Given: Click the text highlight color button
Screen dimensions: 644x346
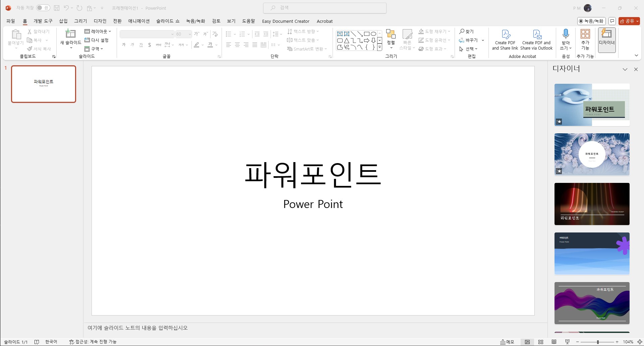Looking at the screenshot, I should click(197, 45).
